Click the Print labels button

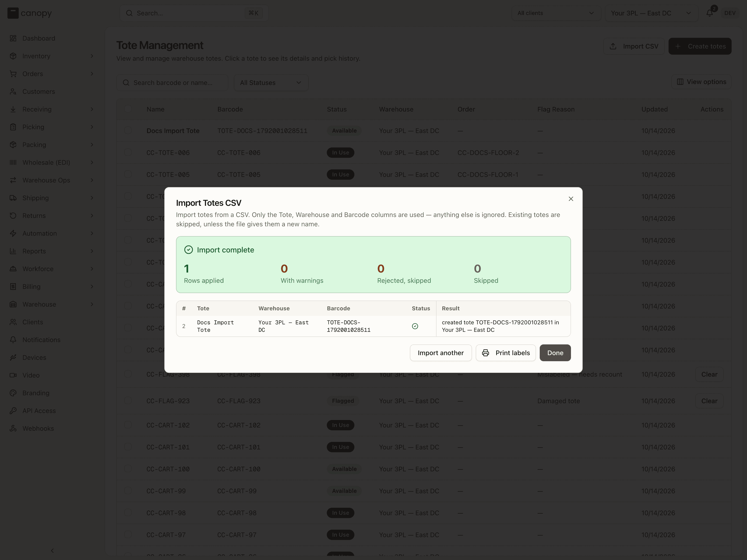coord(506,353)
